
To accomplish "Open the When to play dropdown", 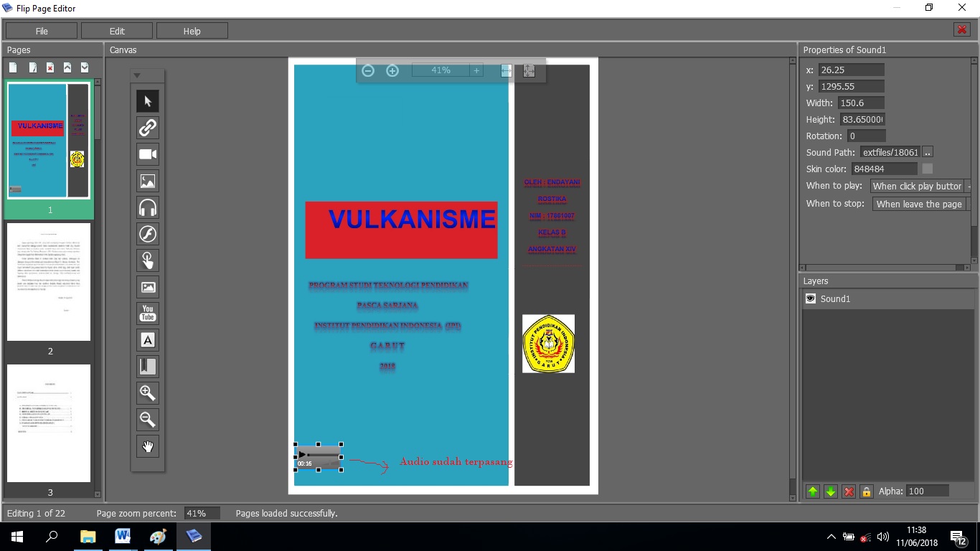I will [x=920, y=186].
